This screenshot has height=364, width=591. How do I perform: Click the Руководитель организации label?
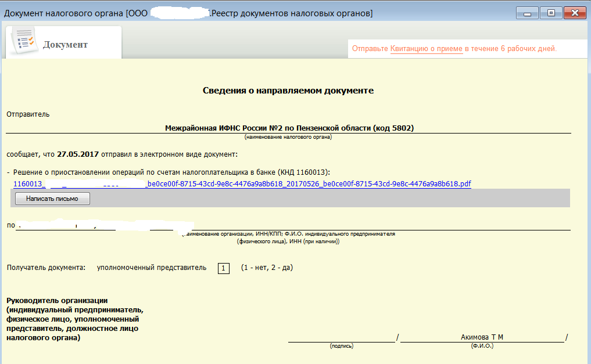click(57, 300)
